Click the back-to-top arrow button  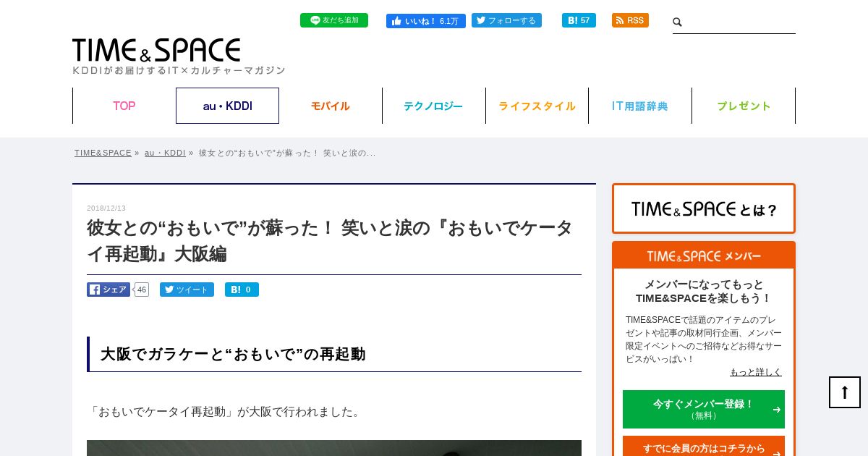[x=845, y=392]
